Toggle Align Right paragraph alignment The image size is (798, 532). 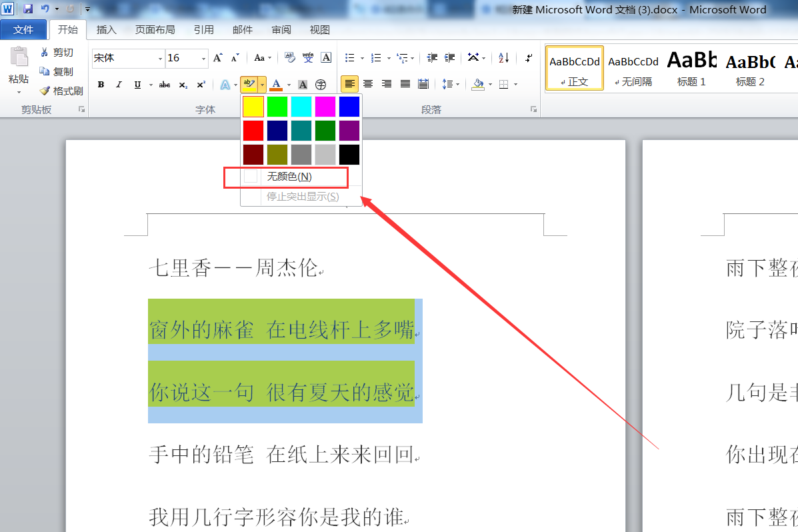(387, 84)
